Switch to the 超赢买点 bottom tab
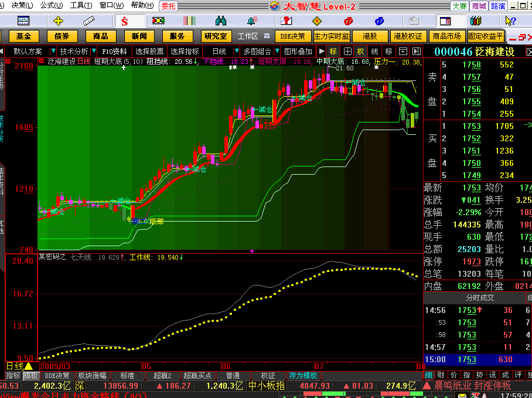532x398 pixels. 197,376
